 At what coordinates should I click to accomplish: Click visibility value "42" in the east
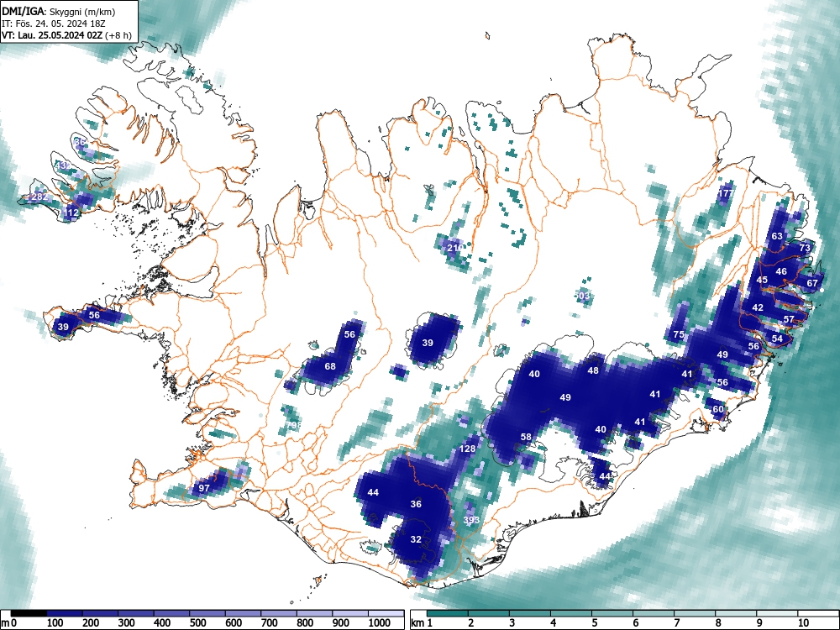pyautogui.click(x=758, y=307)
